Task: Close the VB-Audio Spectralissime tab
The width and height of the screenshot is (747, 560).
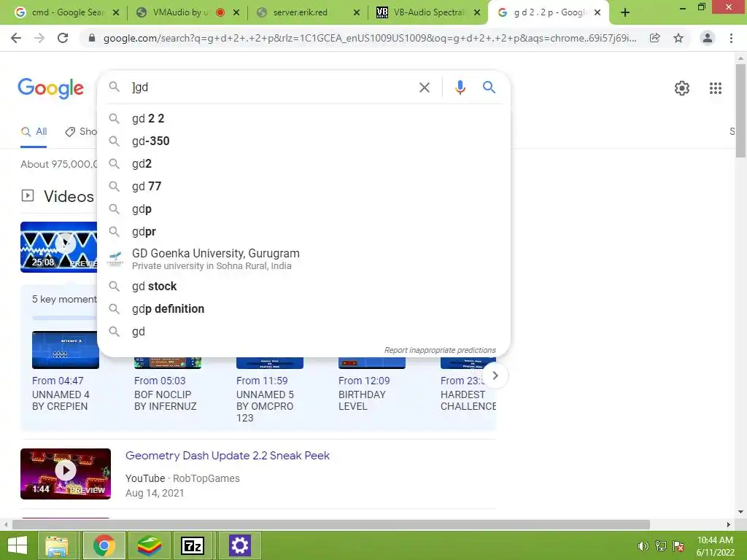Action: tap(477, 13)
